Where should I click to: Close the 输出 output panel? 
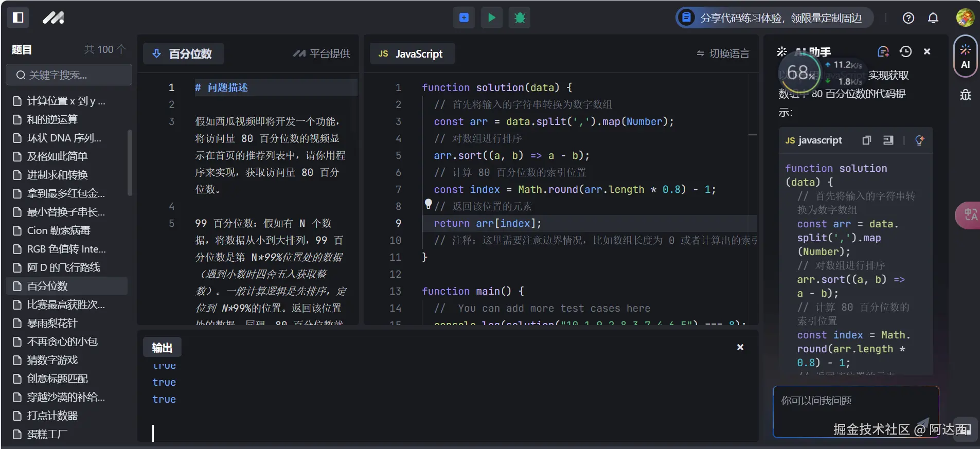(x=740, y=347)
